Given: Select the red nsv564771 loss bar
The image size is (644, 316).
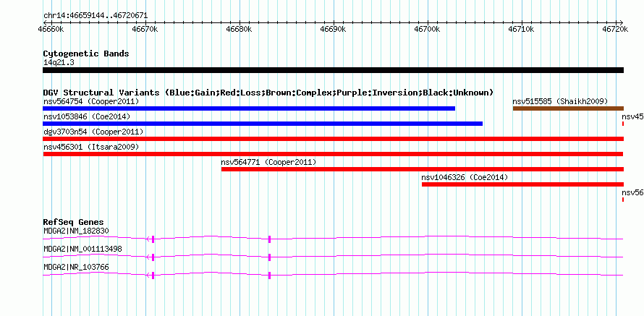Looking at the screenshot, I should (423, 169).
